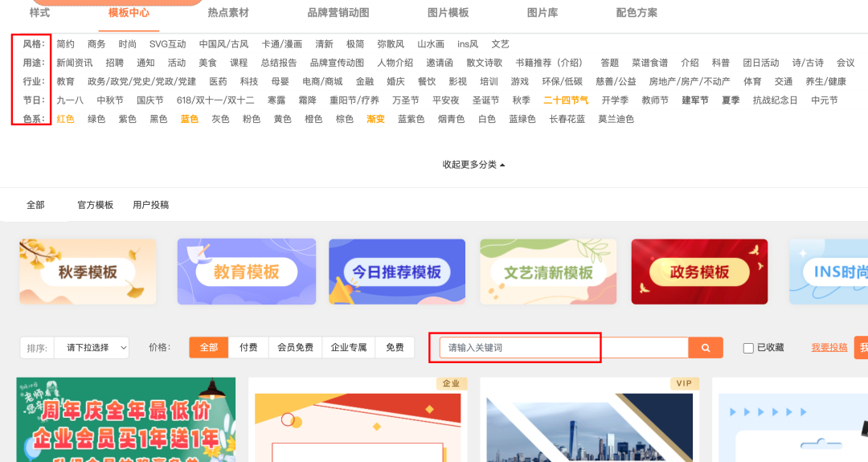This screenshot has width=868, height=462.
Task: Focus the 请输入关键词 search field
Action: pyautogui.click(x=564, y=347)
